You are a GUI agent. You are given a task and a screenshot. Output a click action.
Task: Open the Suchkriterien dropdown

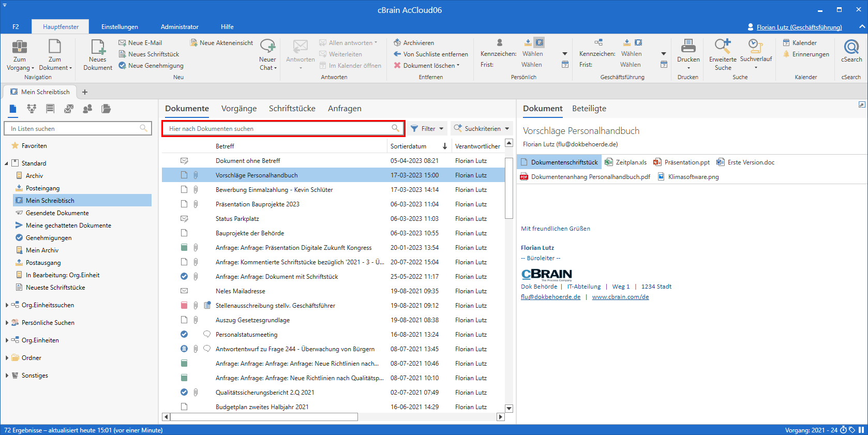click(x=482, y=128)
